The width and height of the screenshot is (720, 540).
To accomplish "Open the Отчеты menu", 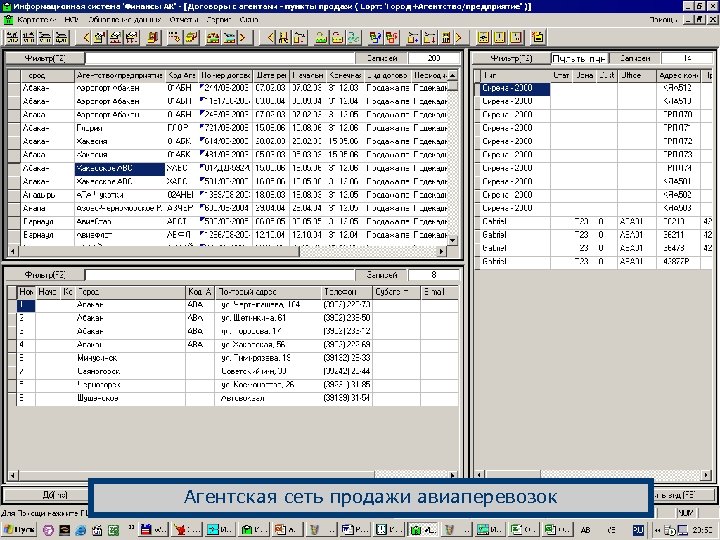I will [184, 20].
